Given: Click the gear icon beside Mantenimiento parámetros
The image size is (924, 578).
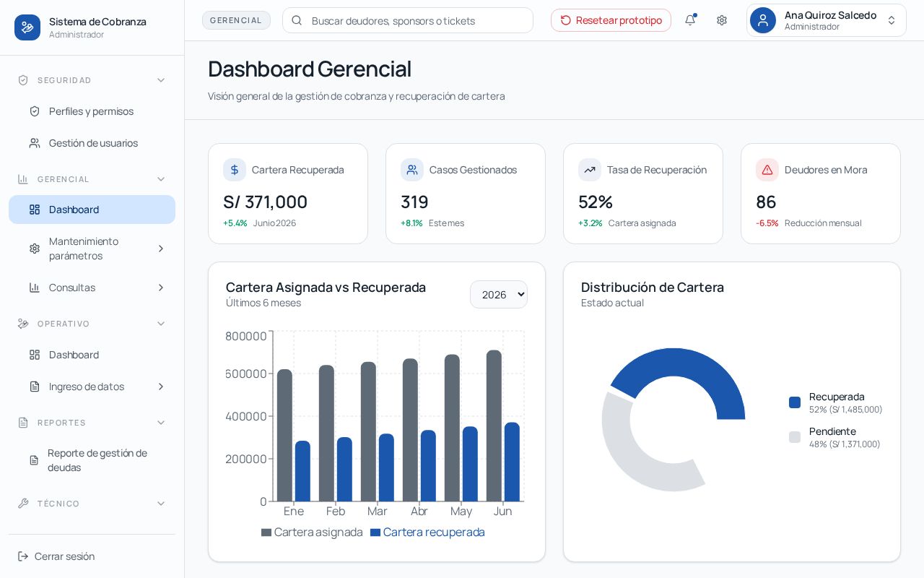Looking at the screenshot, I should point(35,249).
